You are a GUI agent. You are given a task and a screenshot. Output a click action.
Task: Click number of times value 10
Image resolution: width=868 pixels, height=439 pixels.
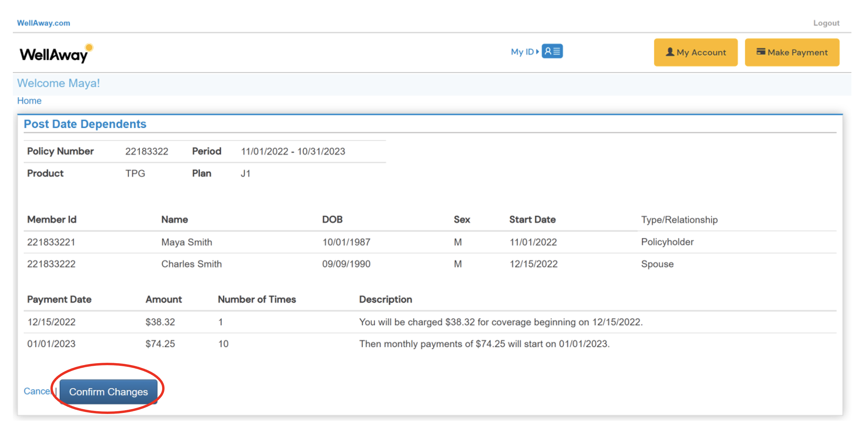[223, 344]
